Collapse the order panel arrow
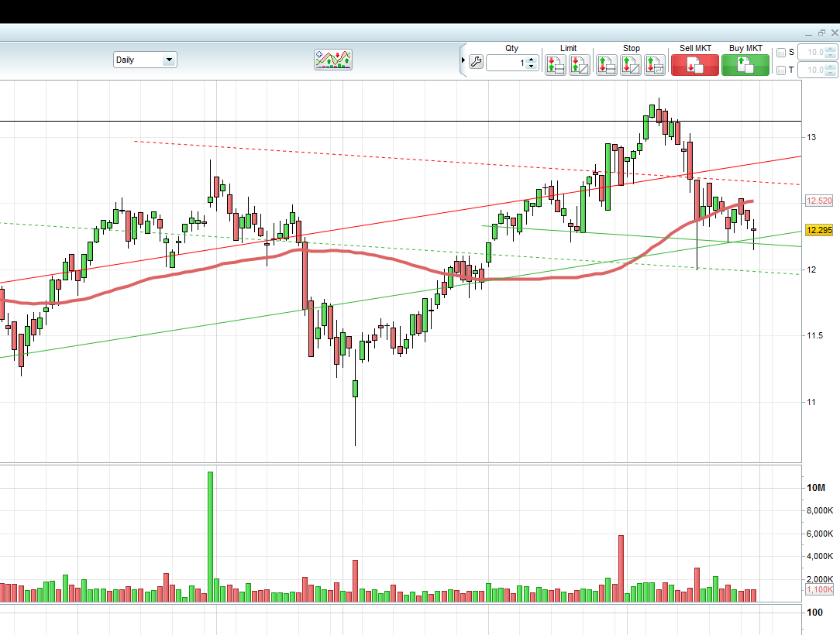 click(x=463, y=60)
